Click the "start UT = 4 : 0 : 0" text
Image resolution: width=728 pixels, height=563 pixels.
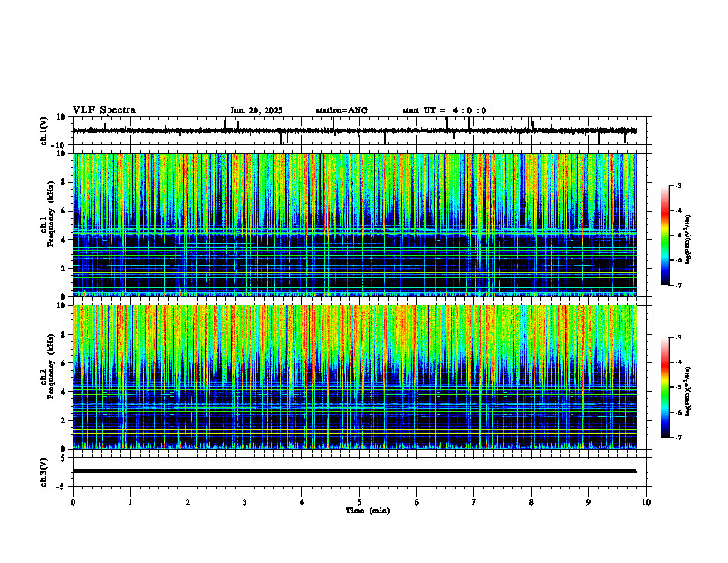pos(444,110)
